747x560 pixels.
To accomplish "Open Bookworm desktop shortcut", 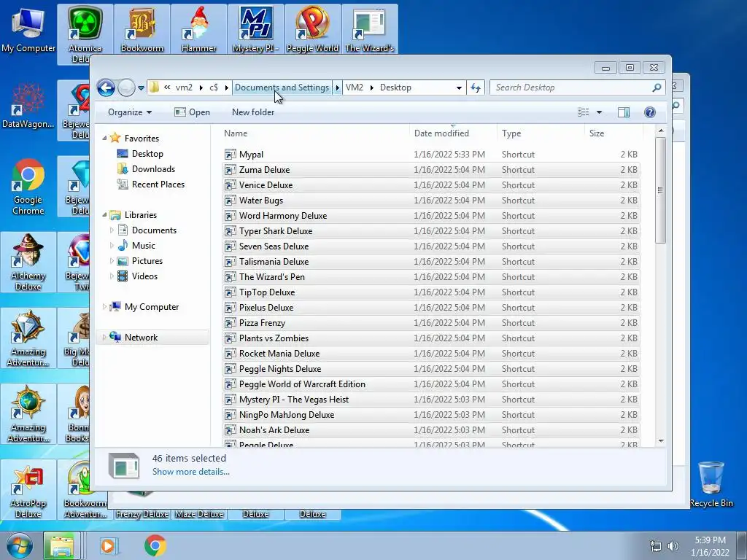I will 142,29.
